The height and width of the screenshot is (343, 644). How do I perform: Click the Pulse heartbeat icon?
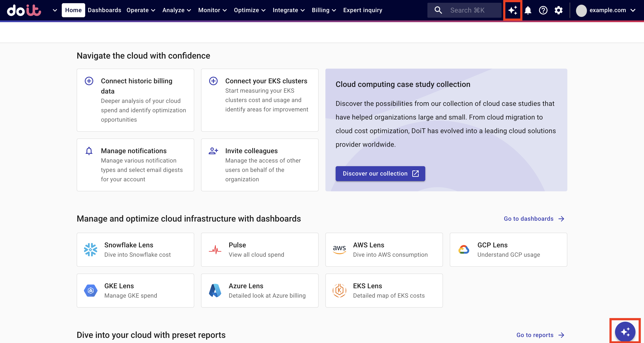[215, 250]
